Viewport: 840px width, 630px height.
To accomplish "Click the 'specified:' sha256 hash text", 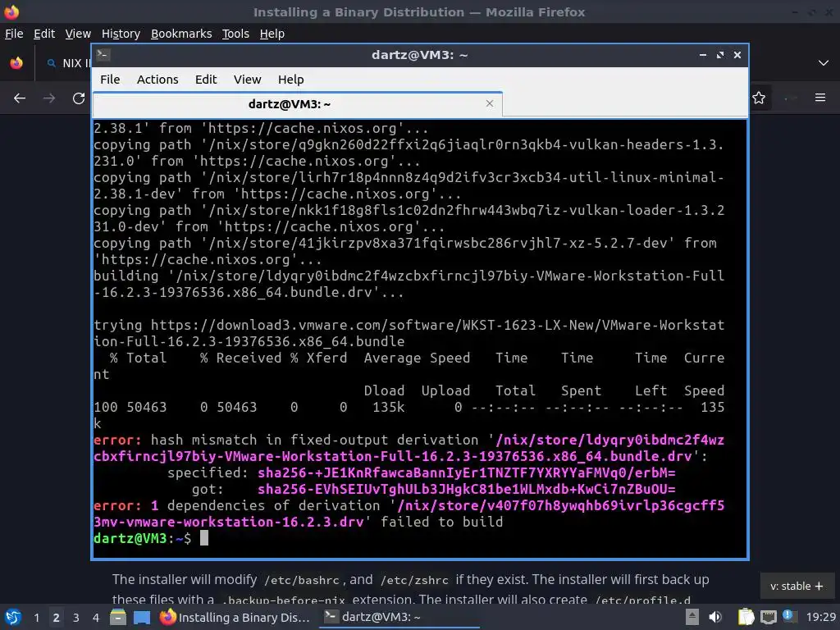I will [x=467, y=473].
